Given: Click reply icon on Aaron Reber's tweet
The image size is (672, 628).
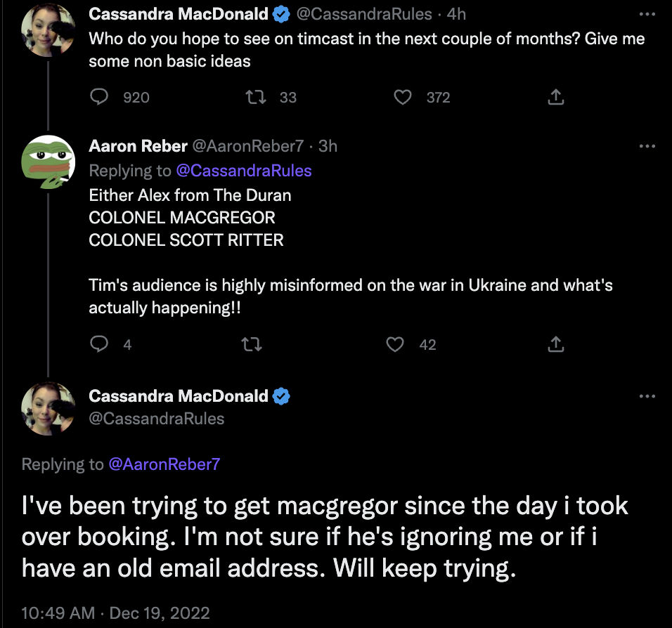Looking at the screenshot, I should (100, 344).
